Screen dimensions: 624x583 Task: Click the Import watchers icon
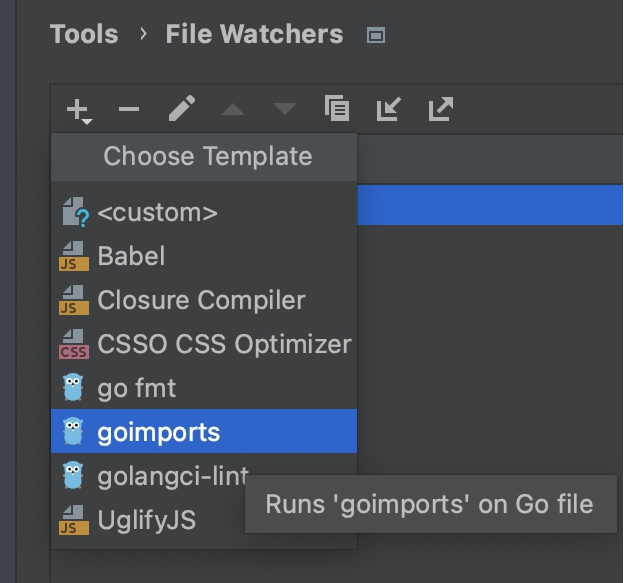point(388,109)
